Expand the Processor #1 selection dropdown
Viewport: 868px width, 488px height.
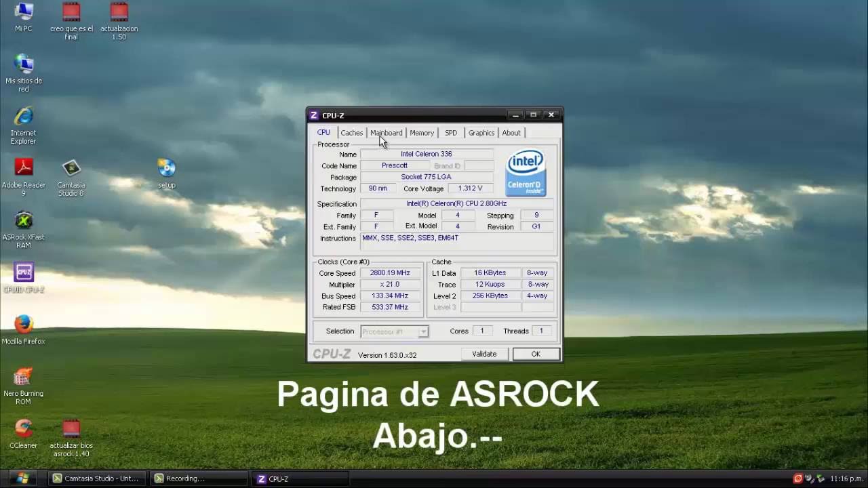click(422, 331)
